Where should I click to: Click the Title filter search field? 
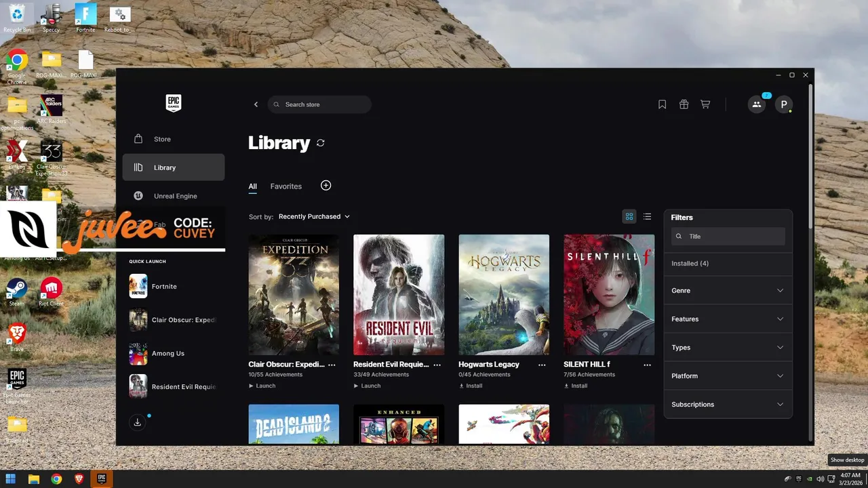coord(728,237)
